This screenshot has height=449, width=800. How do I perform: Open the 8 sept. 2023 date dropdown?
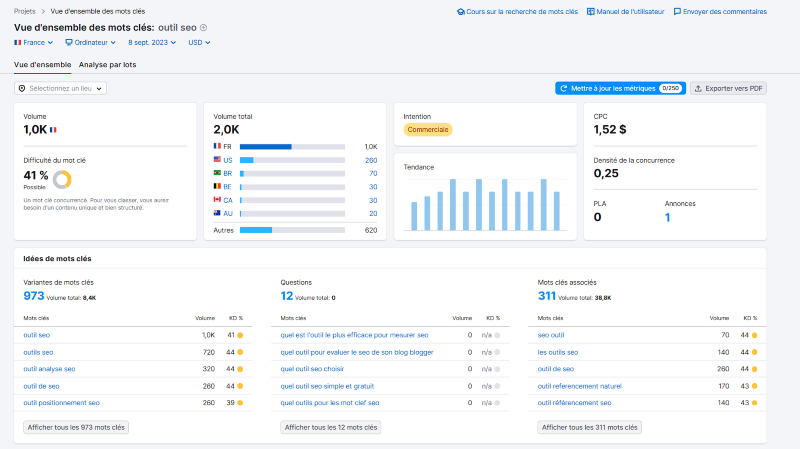pyautogui.click(x=152, y=42)
